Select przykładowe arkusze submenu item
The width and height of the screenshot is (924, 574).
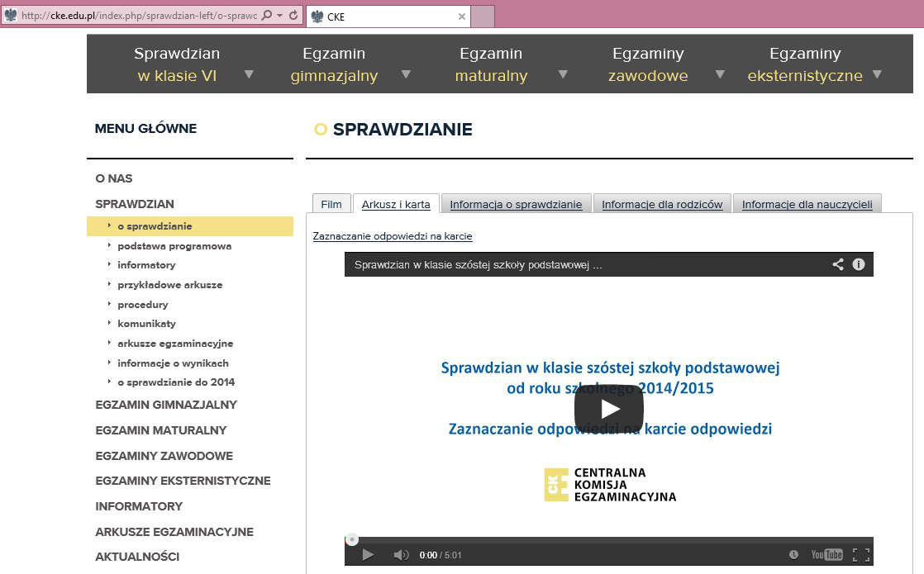click(169, 285)
